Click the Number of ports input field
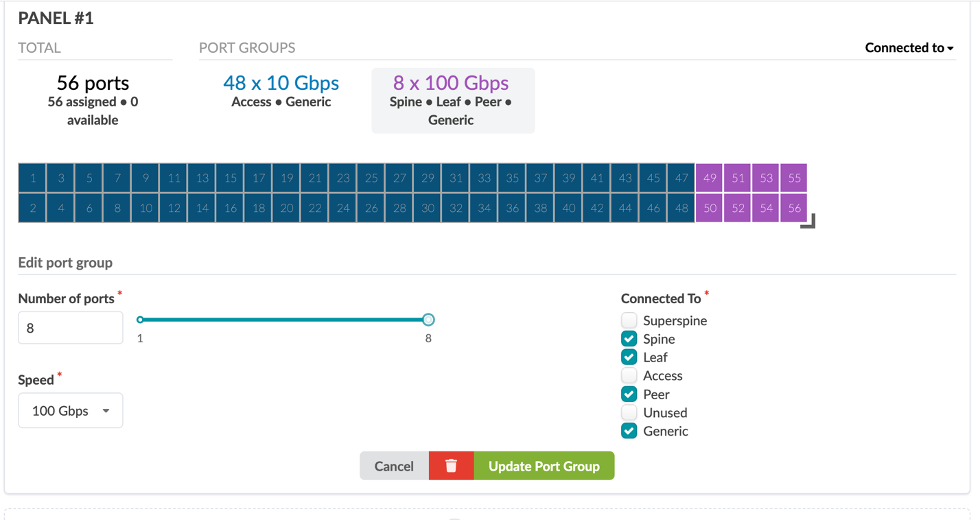 [71, 328]
